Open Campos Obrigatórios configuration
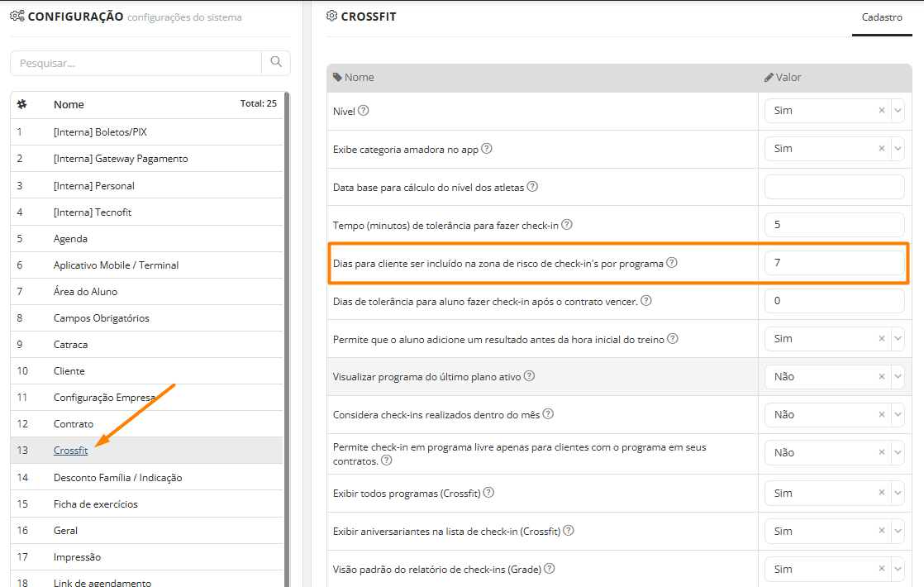 [x=147, y=318]
